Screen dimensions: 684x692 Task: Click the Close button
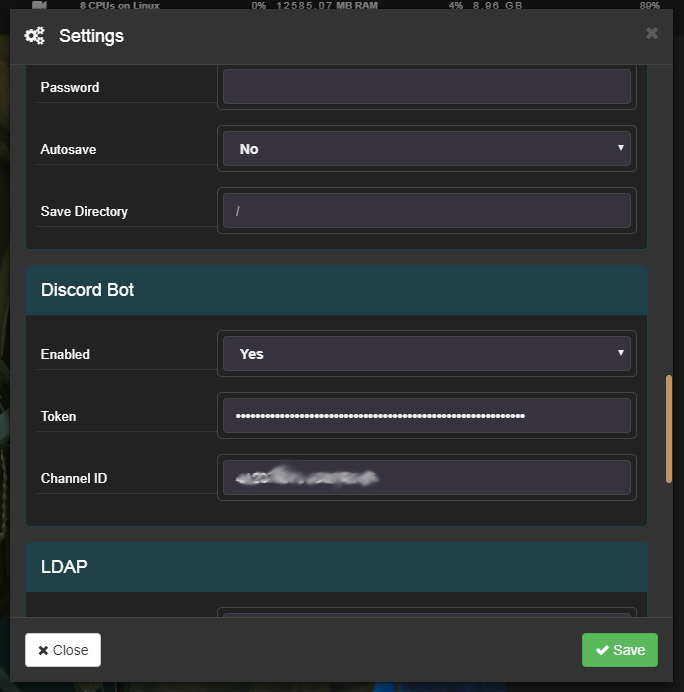point(63,650)
